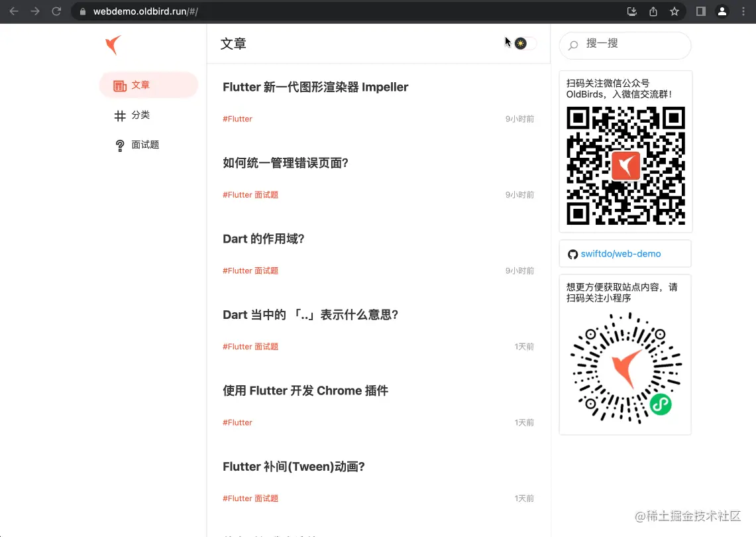Open the 文章 sidebar menu item
Image resolution: width=756 pixels, height=537 pixels.
tap(148, 86)
